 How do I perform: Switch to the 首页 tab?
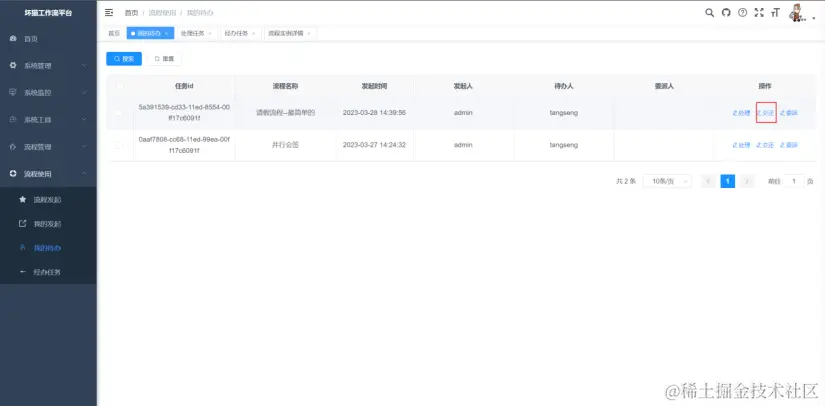pyautogui.click(x=114, y=34)
